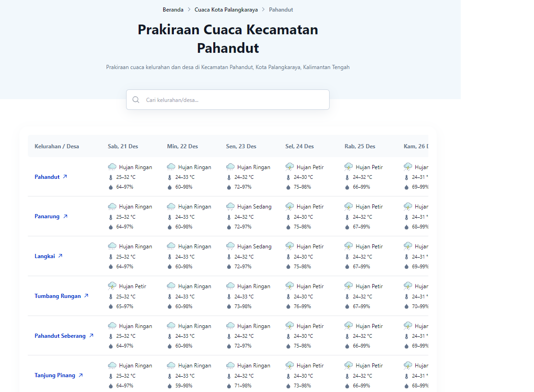Click the Pahandut breadcrumb item
Screen dimensions: 534x392
click(x=281, y=10)
